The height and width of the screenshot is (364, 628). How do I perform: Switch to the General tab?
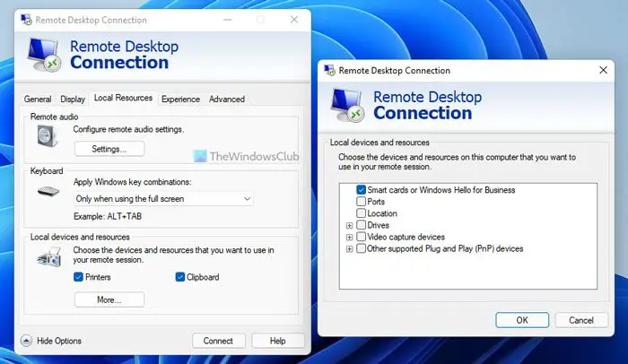[x=38, y=99]
